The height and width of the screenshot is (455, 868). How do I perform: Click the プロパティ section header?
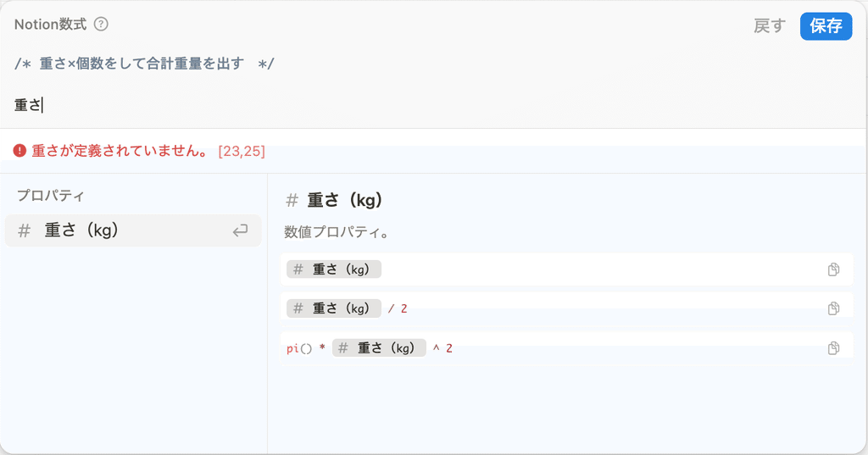(x=50, y=196)
